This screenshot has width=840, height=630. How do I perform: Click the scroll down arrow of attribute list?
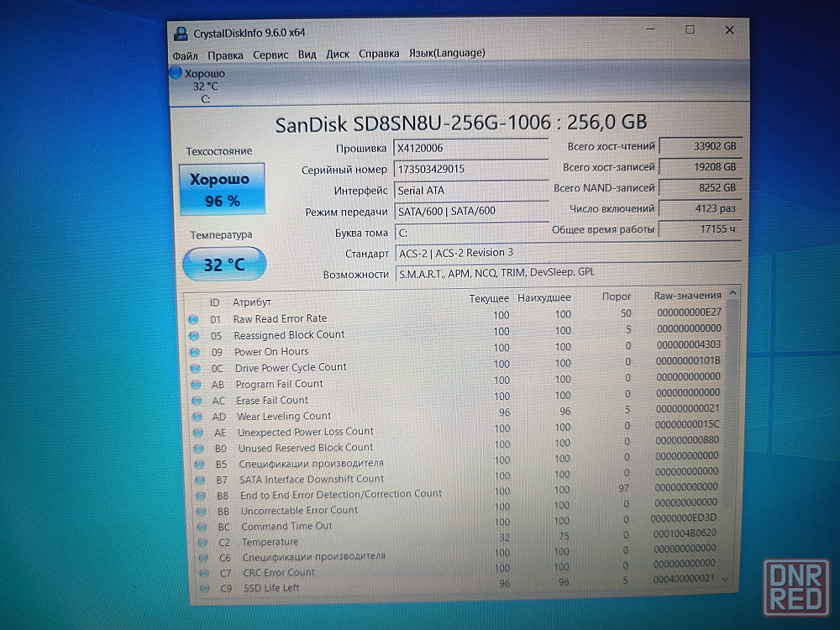coord(726,579)
